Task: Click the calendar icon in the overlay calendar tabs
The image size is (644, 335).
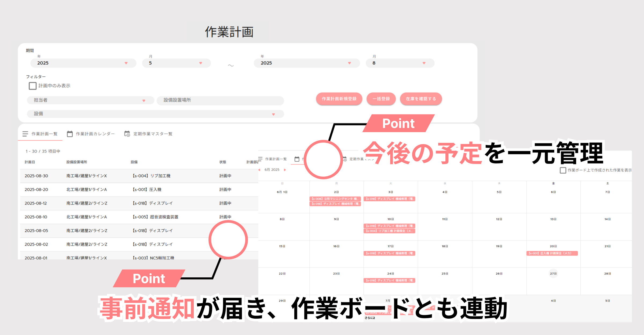Action: (x=297, y=159)
